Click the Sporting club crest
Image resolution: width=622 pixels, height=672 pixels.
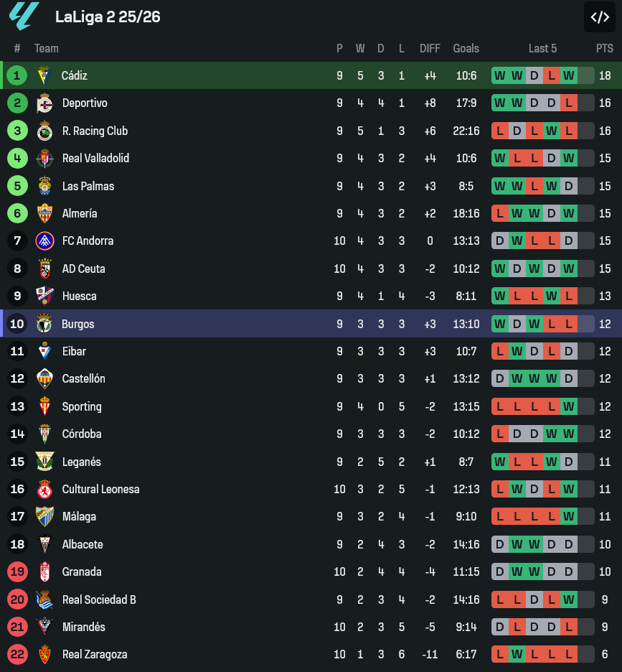pos(44,406)
